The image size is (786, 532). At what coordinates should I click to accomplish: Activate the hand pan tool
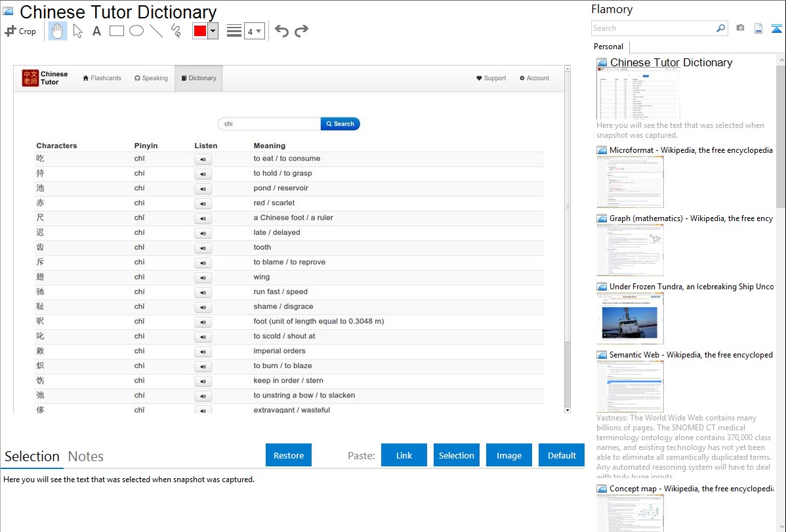[x=57, y=31]
